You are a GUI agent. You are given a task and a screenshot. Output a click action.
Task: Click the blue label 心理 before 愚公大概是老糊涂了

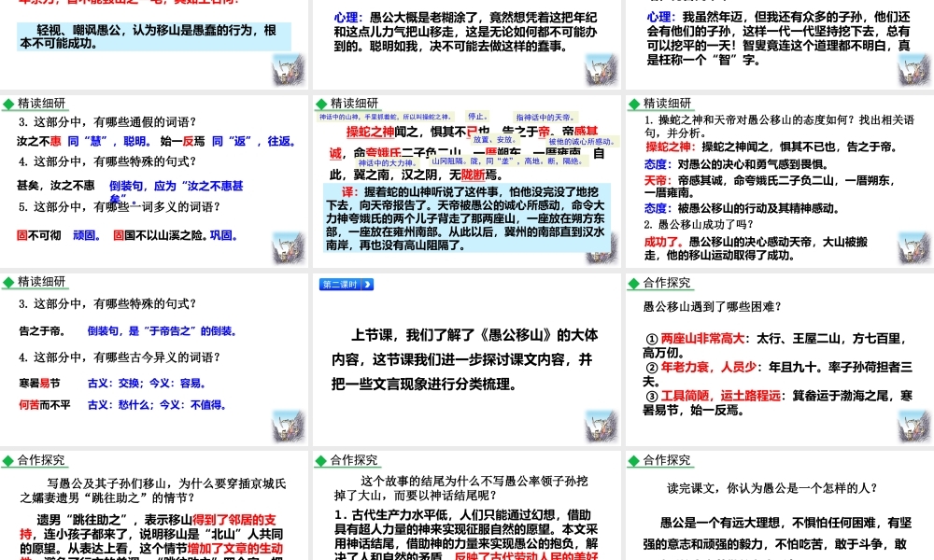point(346,17)
